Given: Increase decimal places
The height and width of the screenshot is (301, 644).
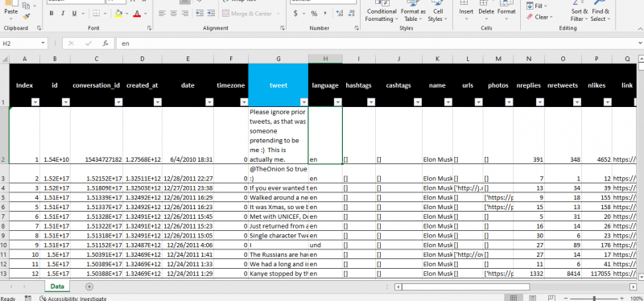Looking at the screenshot, I should point(339,14).
